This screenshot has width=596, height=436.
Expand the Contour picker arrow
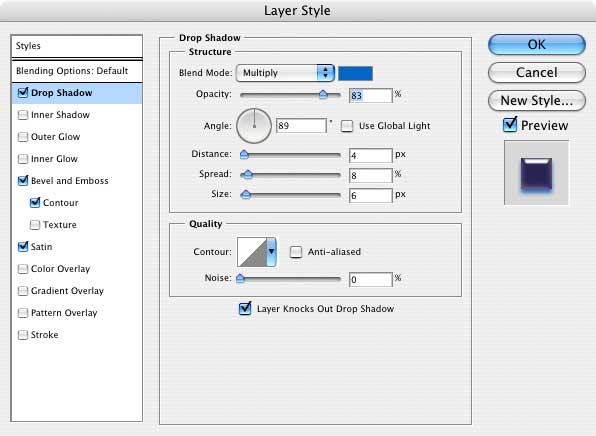coord(271,252)
